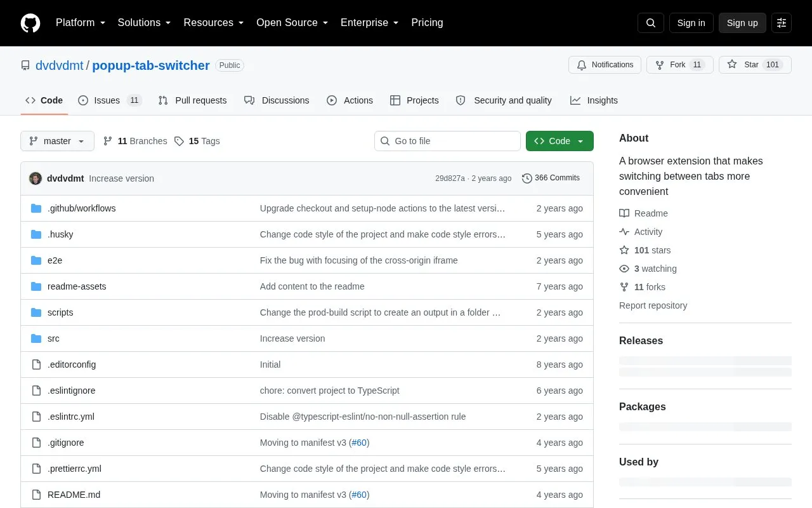This screenshot has height=508, width=812.
Task: Switch to the Pull requests tab
Action: (x=192, y=100)
